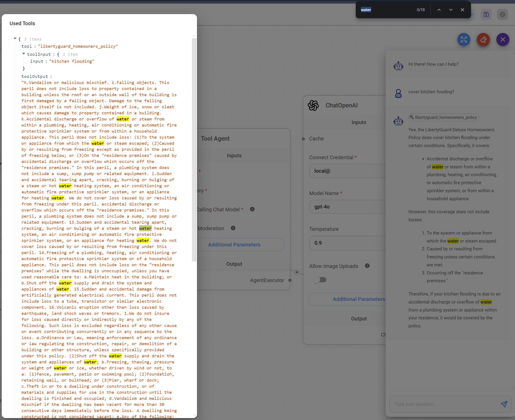Expand the chat window to fullscreen
This screenshot has height=420, width=515.
coord(463,39)
